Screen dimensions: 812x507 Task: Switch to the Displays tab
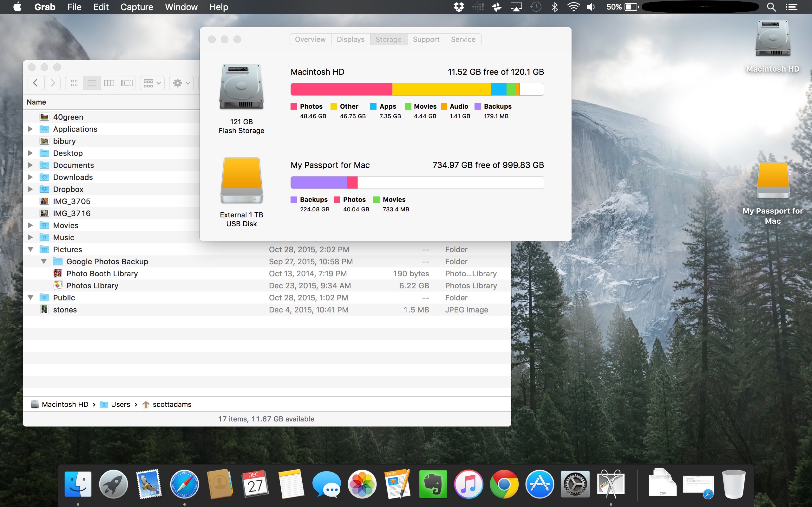point(350,39)
